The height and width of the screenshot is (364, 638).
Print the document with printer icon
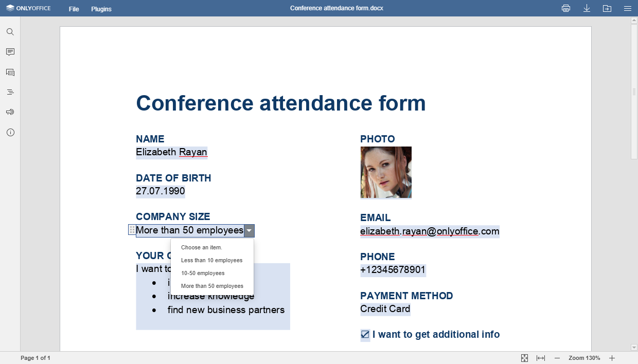click(566, 8)
